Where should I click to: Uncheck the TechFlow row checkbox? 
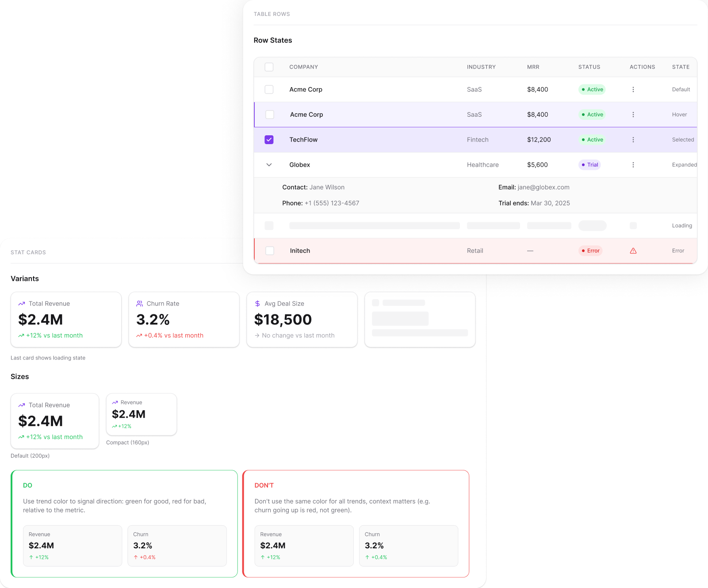269,140
